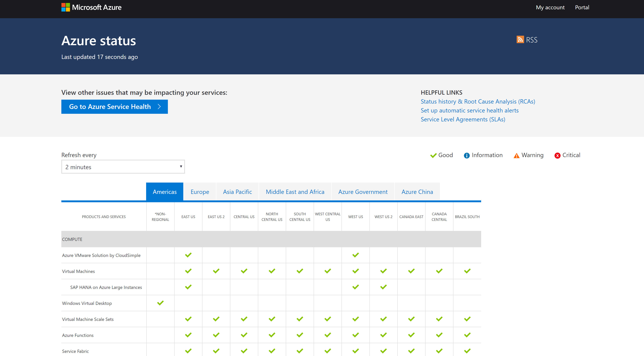Open Status history & Root Cause Analysis link
Image resolution: width=644 pixels, height=356 pixels.
[478, 102]
